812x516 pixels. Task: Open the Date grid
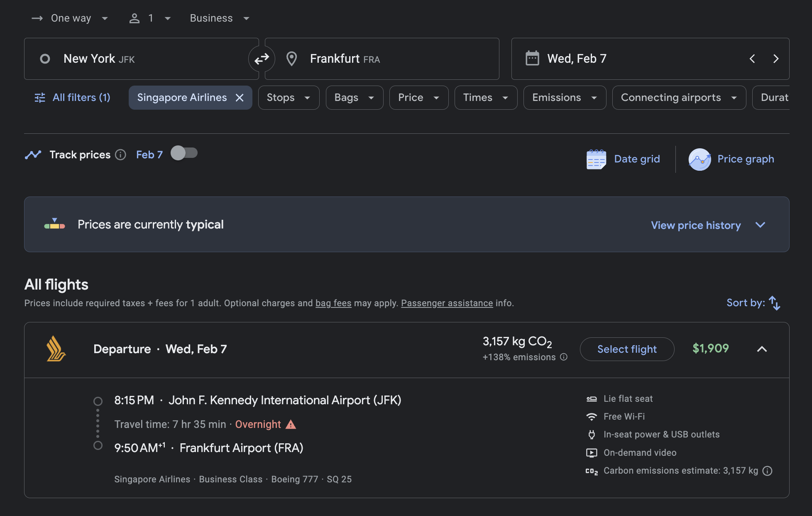pyautogui.click(x=623, y=159)
